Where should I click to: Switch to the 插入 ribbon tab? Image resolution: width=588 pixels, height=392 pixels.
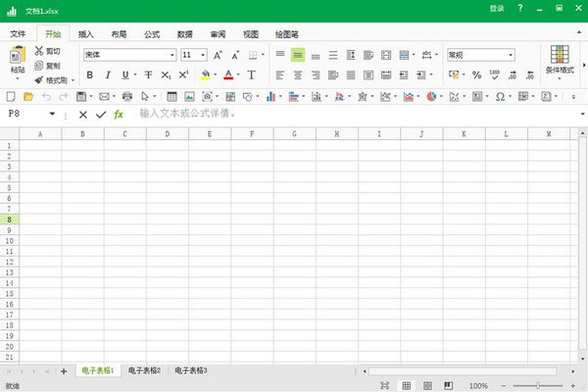pos(85,34)
